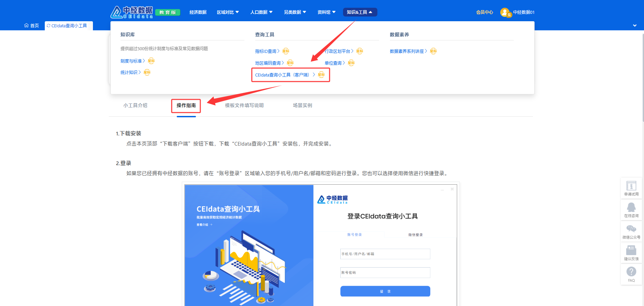Image resolution: width=644 pixels, height=306 pixels.
Task: Toggle star badge beside 数据素养系列讲座
Action: (433, 51)
